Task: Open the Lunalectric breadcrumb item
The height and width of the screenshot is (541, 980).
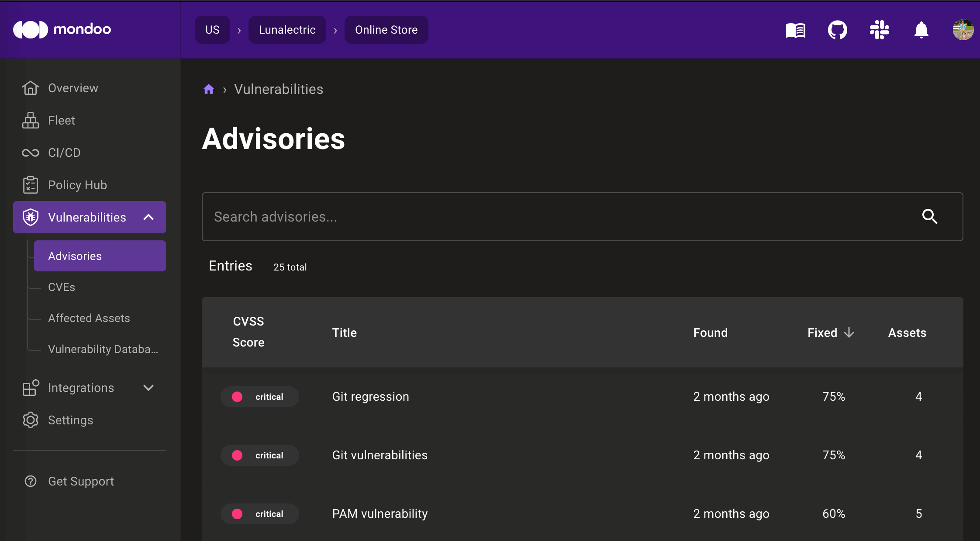Action: (x=287, y=30)
